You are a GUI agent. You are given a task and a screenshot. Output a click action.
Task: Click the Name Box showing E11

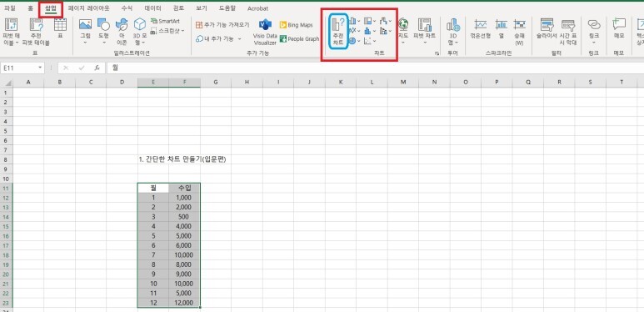[18, 68]
